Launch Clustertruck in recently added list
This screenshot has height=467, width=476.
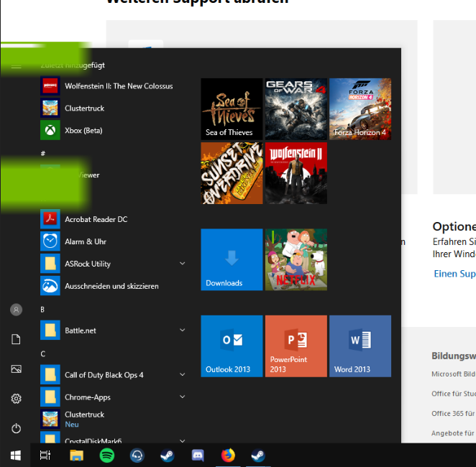click(112, 108)
